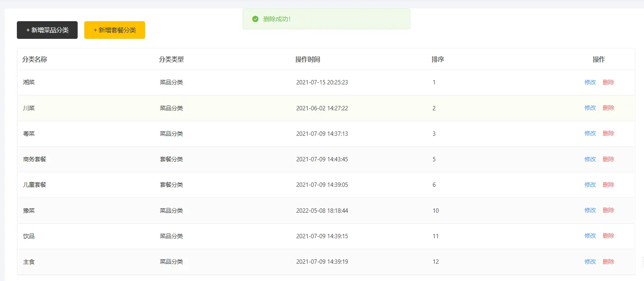The image size is (644, 281).
Task: Click the 新增菜品分类 button
Action: coord(47,30)
